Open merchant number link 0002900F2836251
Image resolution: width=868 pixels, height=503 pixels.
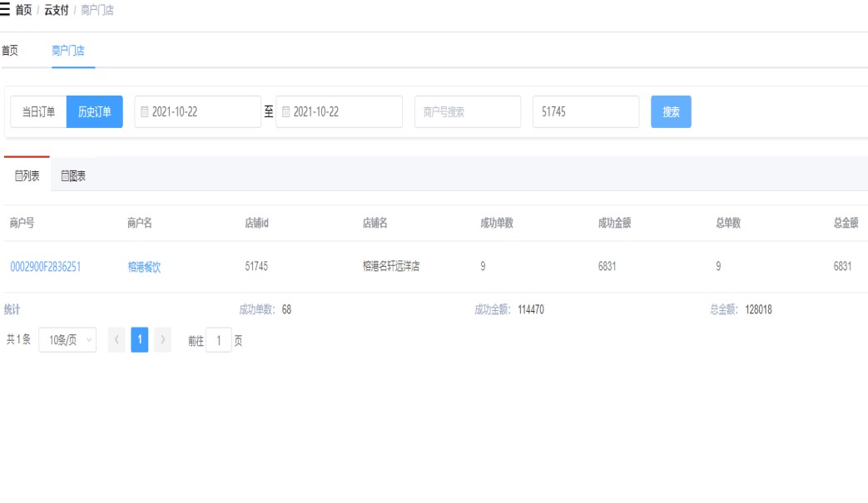(45, 267)
